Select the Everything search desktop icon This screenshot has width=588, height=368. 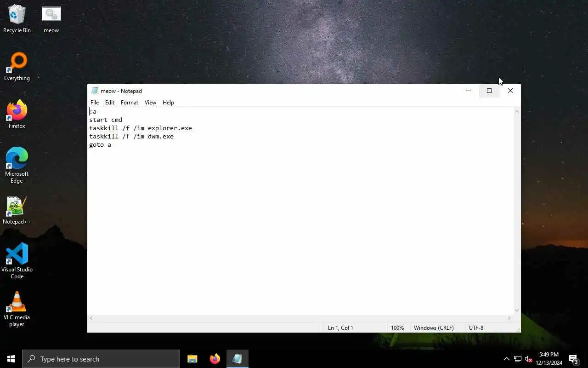point(17,67)
